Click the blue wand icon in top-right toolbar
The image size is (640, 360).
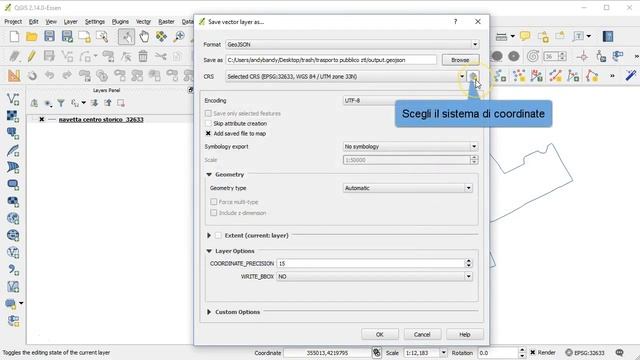(630, 76)
